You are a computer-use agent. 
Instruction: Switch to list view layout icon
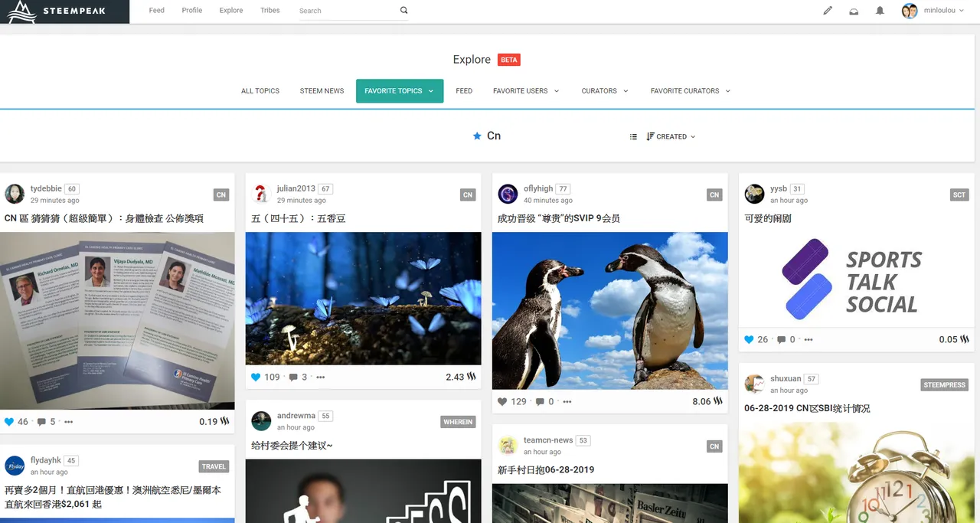pos(633,136)
